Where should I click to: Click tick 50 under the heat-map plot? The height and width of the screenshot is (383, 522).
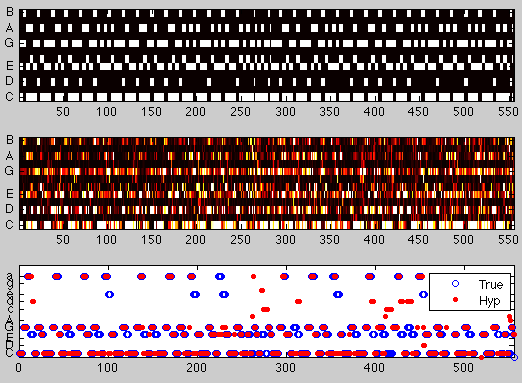(x=63, y=240)
